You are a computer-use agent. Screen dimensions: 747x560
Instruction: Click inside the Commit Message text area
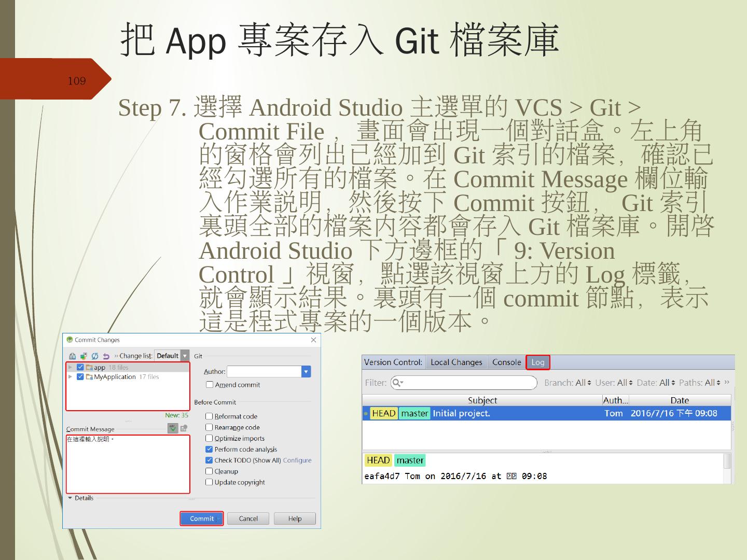click(128, 464)
